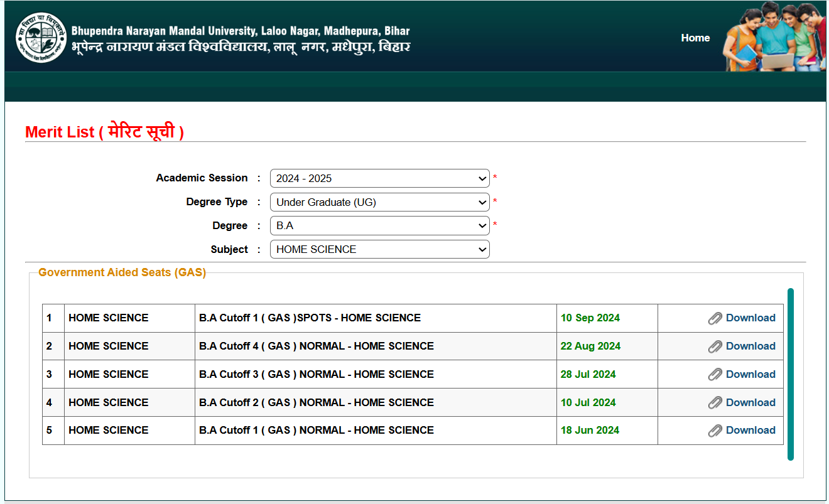
Task: Click the Government Aided Seats (GAS) legend
Action: (x=122, y=272)
